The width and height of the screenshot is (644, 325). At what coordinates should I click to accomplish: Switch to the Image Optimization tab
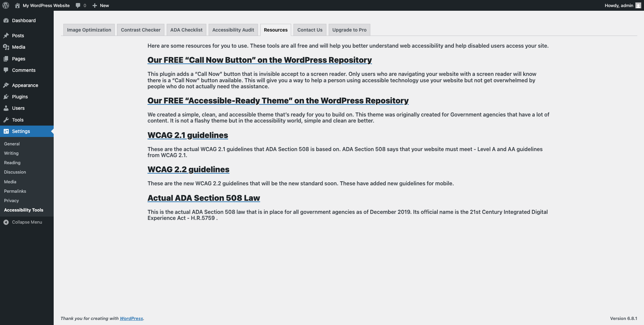point(89,30)
